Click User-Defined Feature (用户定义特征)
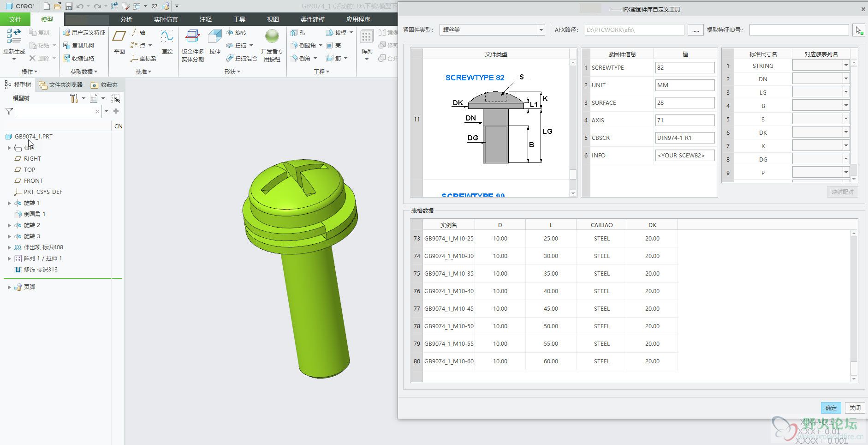 tap(84, 32)
